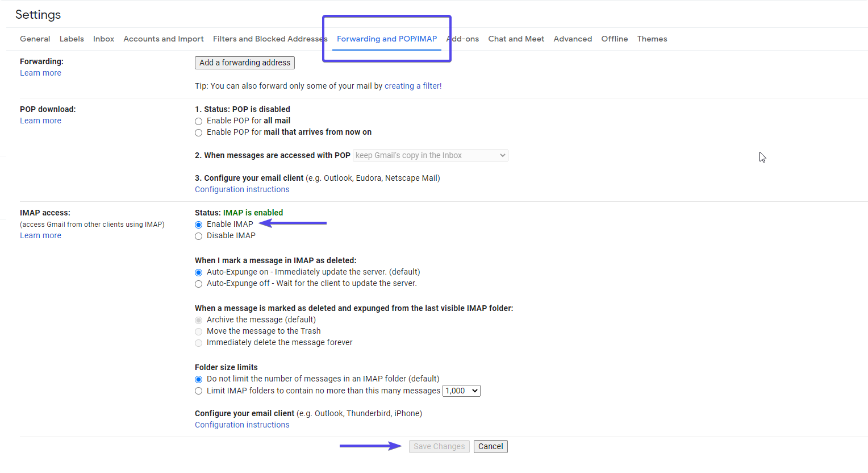868x473 pixels.
Task: Switch to the Labels tab
Action: 72,39
